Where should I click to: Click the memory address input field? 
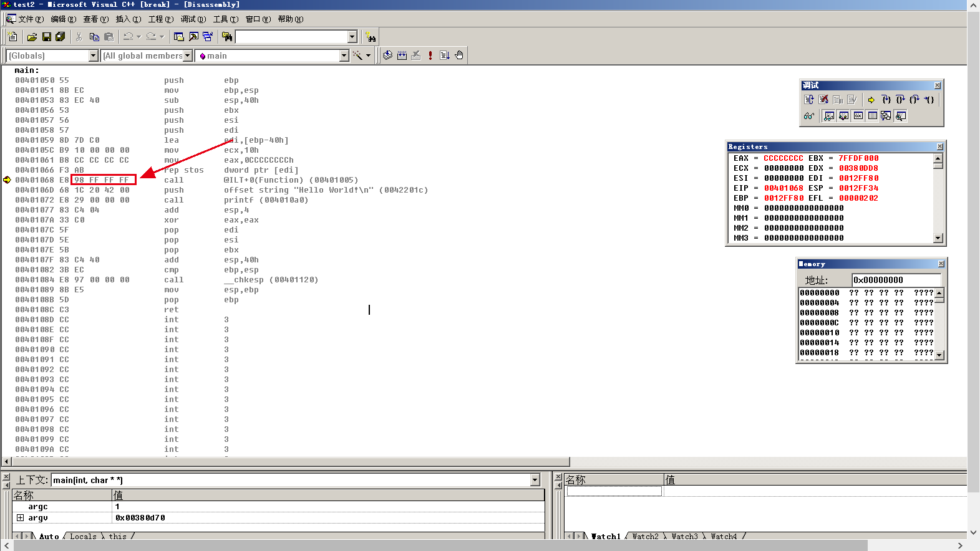896,280
